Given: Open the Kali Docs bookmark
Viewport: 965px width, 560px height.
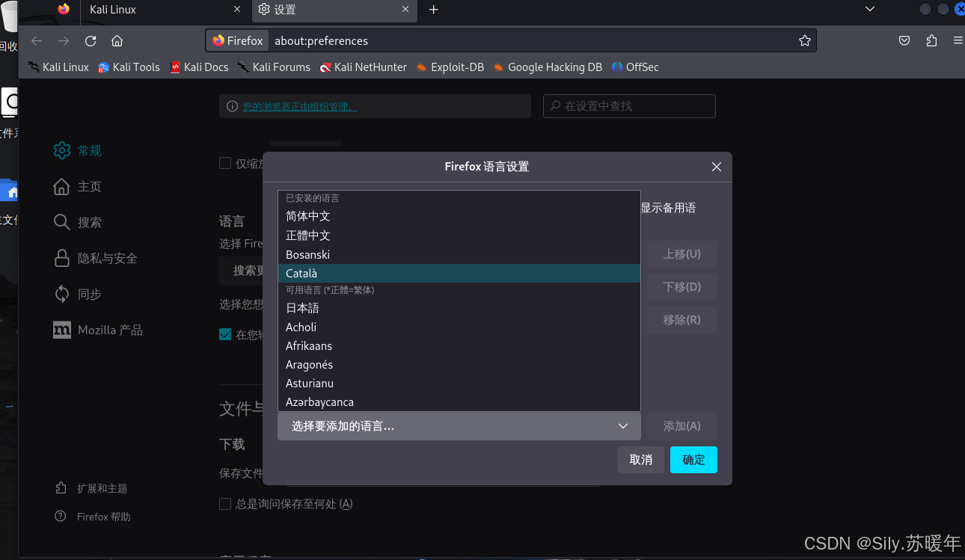Looking at the screenshot, I should (199, 67).
